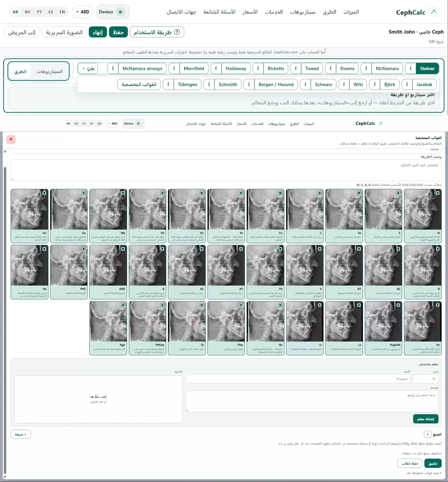
Task: Open info icon beside Björk method
Action: coord(375,84)
